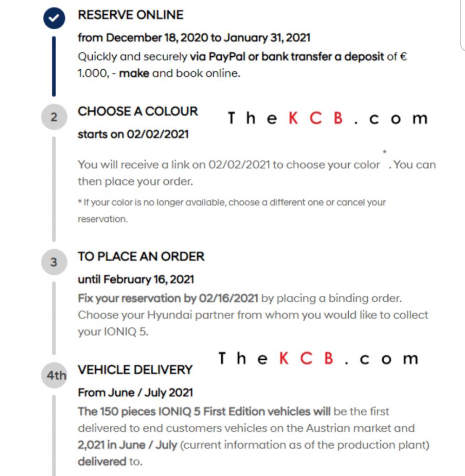Click "Fix your reservation by 02/16/2021" bold text
Screen dimensions: 465x476
tap(168, 298)
